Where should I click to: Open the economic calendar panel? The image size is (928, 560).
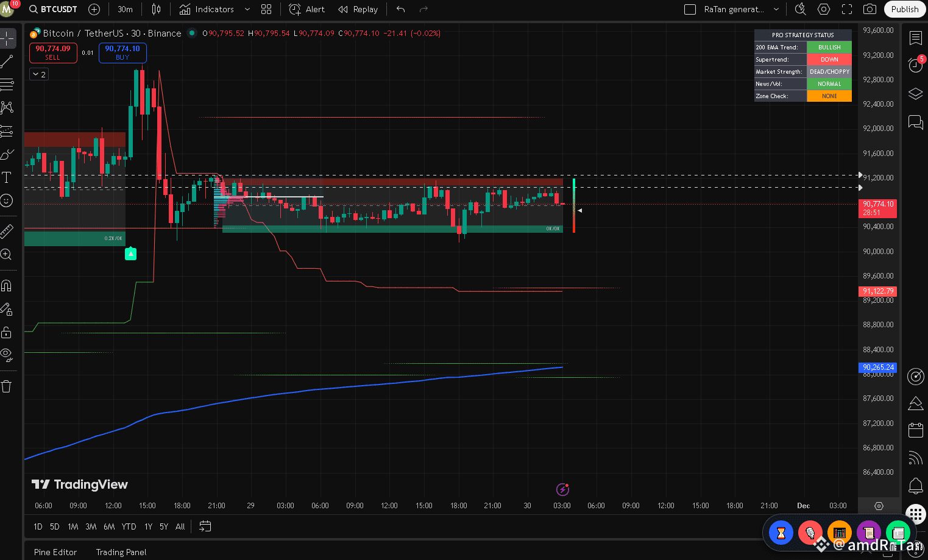[x=915, y=430]
